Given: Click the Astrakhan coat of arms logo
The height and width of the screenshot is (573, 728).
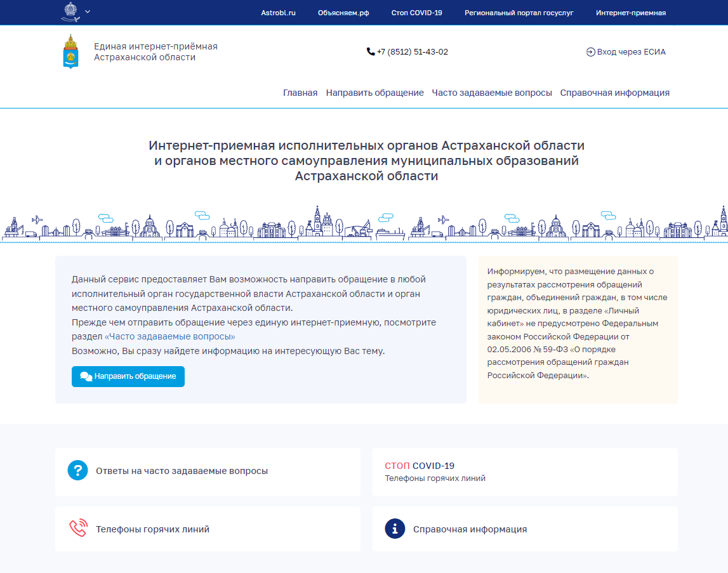Looking at the screenshot, I should [71, 52].
